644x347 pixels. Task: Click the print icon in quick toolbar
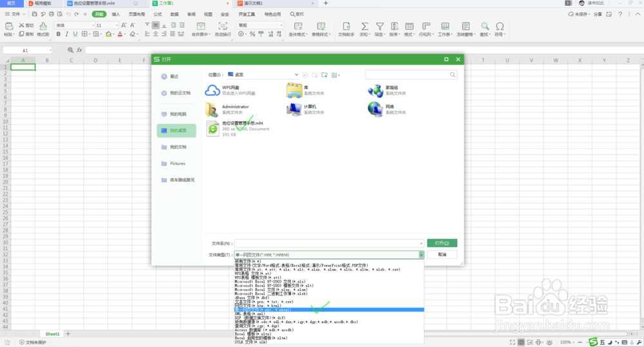tap(52, 14)
